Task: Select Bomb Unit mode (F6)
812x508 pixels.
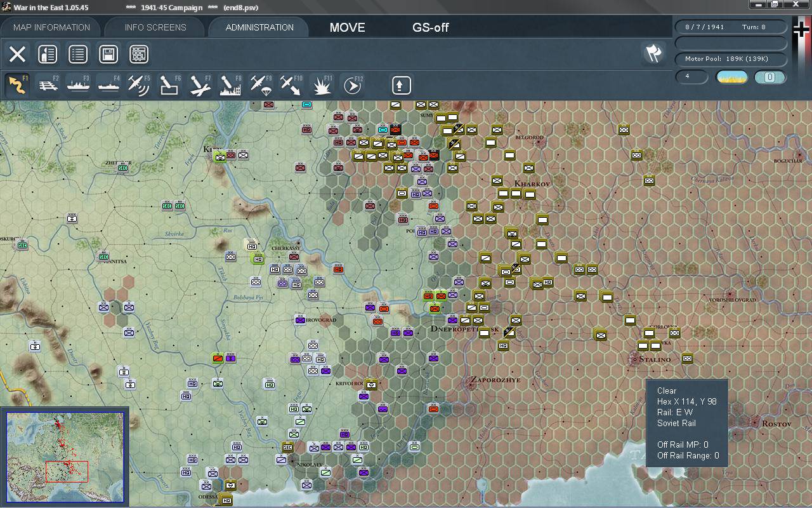Action: [x=169, y=85]
